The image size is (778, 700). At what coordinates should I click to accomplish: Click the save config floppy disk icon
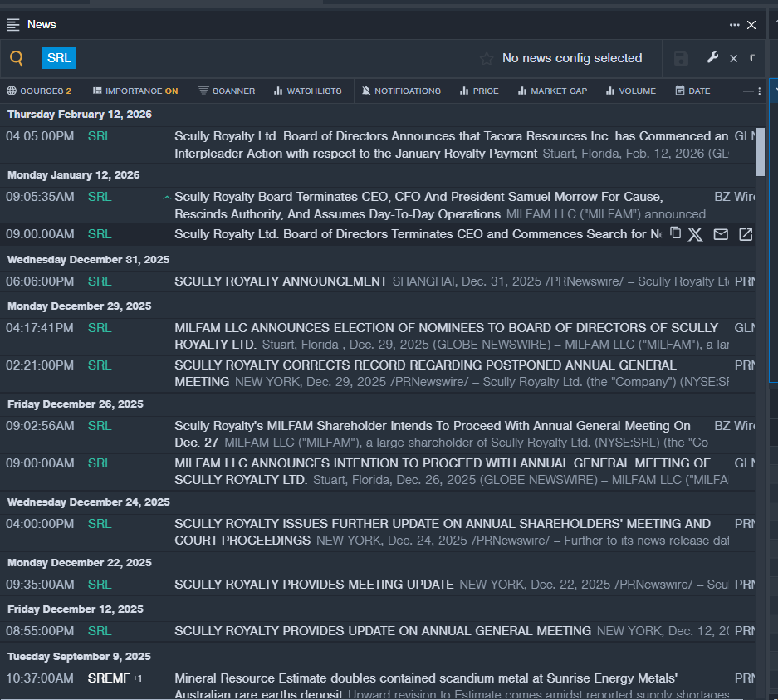[x=681, y=58]
